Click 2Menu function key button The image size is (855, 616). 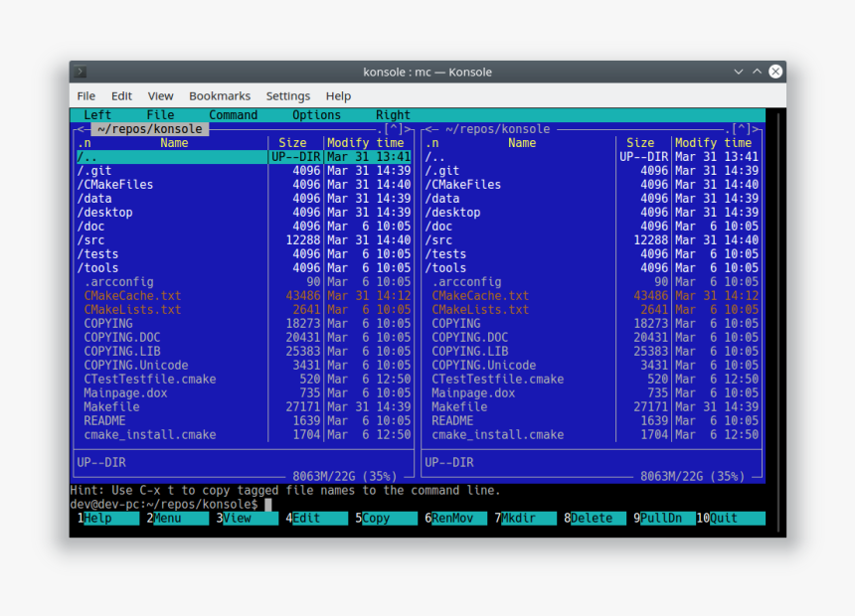pos(178,518)
